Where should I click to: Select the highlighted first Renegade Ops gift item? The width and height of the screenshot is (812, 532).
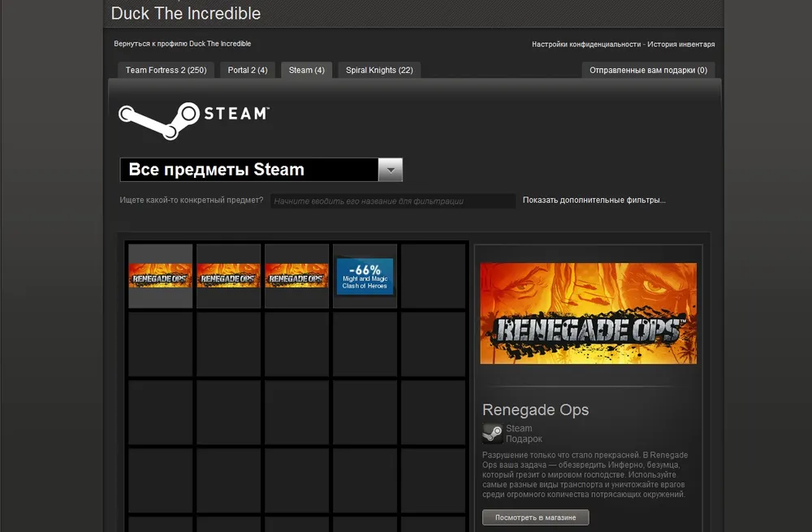pyautogui.click(x=161, y=276)
